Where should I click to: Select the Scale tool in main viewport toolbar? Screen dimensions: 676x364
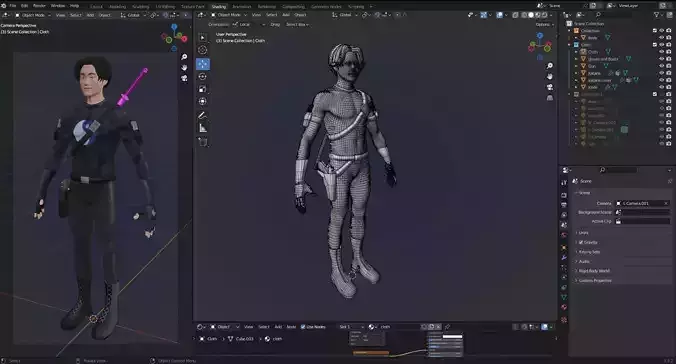pyautogui.click(x=203, y=89)
